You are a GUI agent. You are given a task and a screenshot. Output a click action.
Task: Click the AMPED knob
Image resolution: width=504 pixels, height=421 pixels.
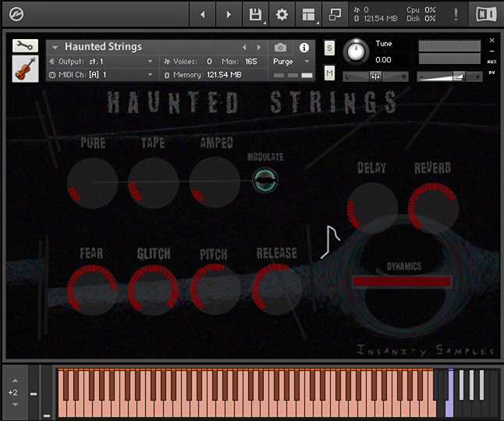pyautogui.click(x=215, y=183)
